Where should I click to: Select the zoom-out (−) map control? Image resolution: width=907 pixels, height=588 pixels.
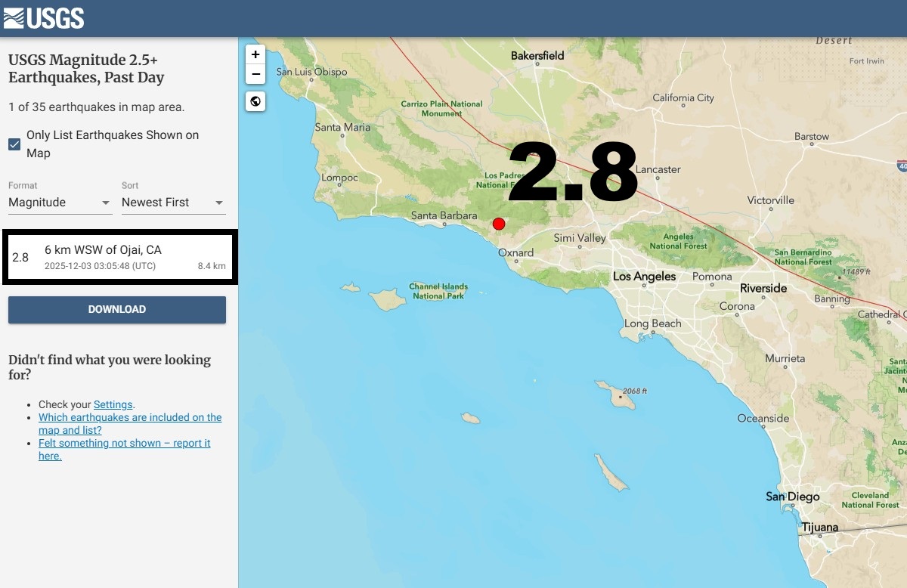[255, 73]
